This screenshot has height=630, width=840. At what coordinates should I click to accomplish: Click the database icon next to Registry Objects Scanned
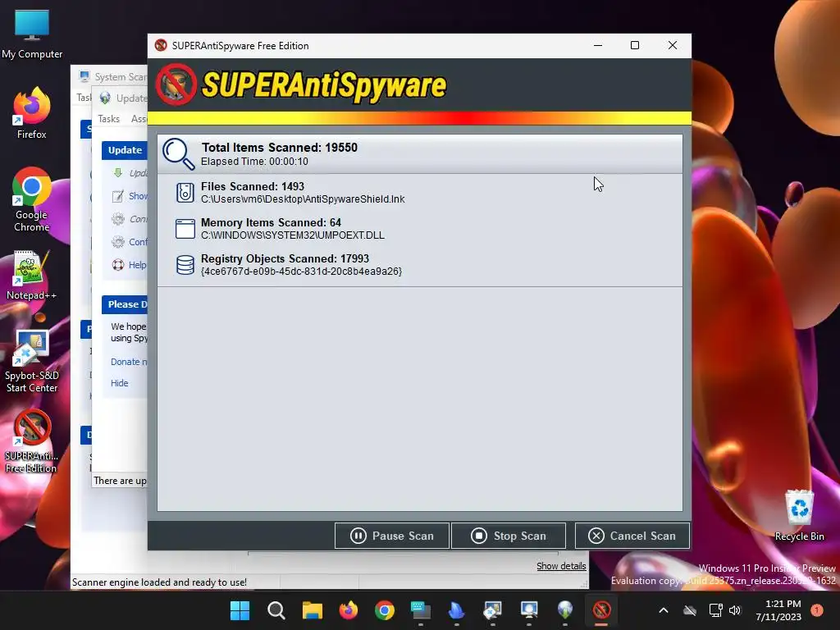click(x=185, y=265)
